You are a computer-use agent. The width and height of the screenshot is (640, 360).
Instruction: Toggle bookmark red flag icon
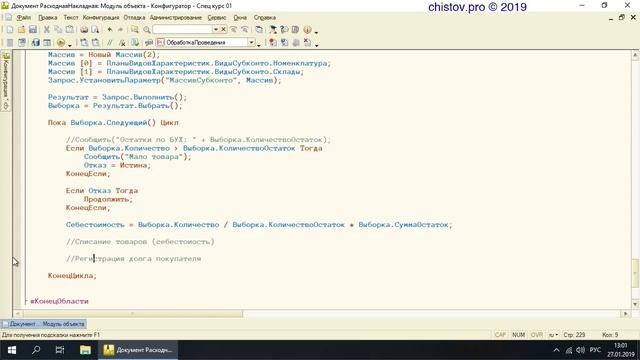pyautogui.click(x=273, y=42)
